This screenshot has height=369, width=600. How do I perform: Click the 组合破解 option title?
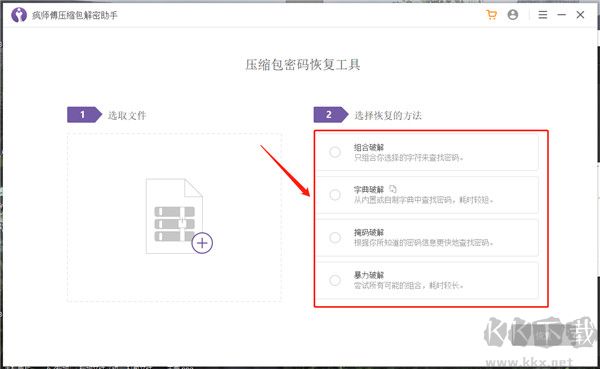(x=369, y=147)
